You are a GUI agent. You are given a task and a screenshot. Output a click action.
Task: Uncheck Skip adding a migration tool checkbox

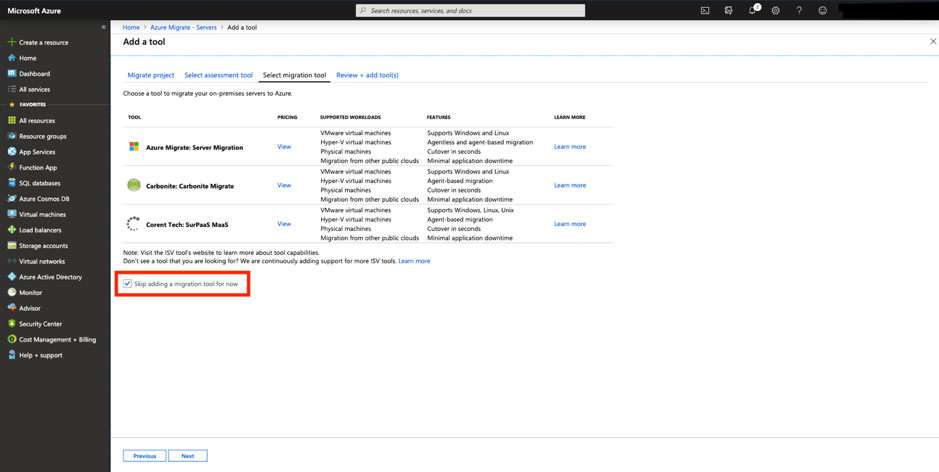128,284
